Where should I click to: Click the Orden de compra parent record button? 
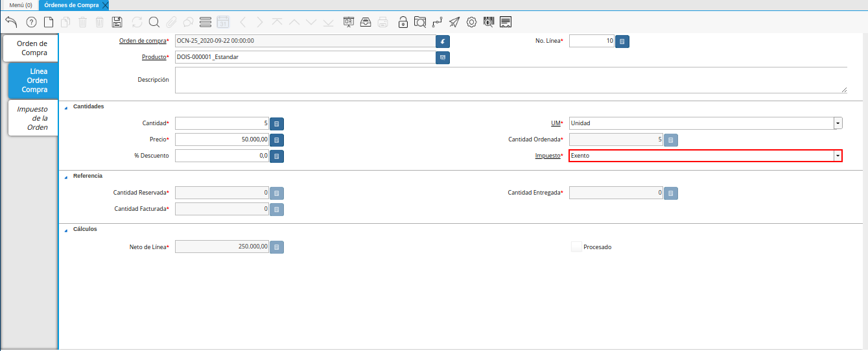[443, 41]
